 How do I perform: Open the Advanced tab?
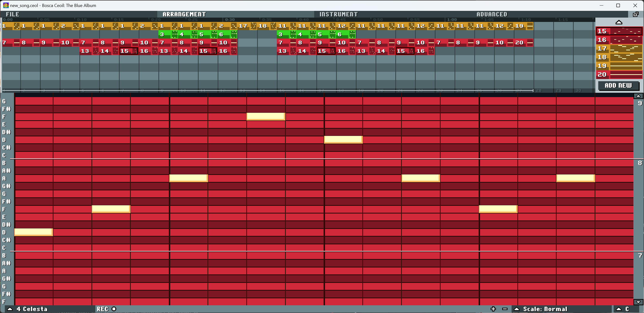point(492,14)
